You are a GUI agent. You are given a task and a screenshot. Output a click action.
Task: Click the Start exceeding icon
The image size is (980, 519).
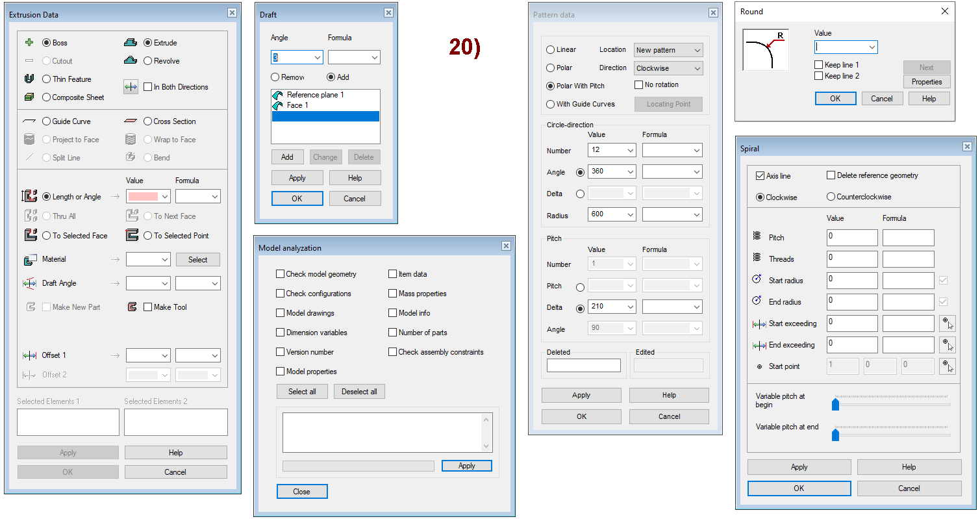758,323
